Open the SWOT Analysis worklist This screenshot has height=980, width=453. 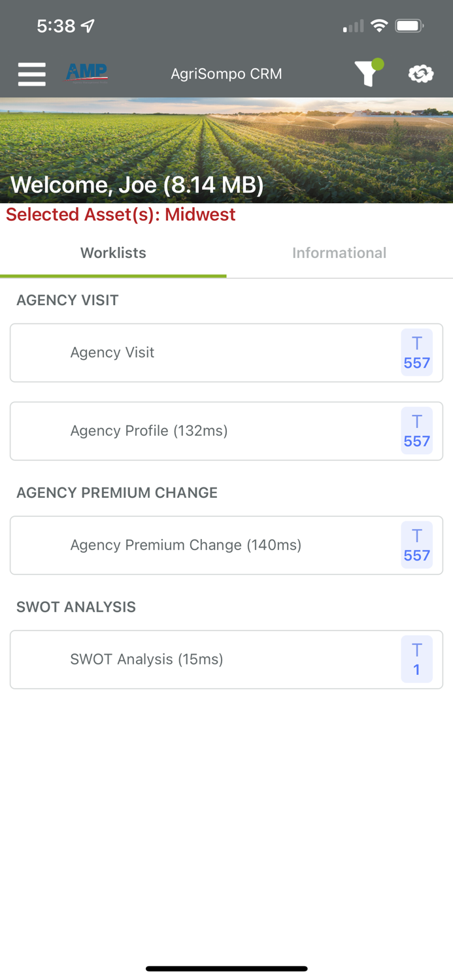[x=196, y=659]
